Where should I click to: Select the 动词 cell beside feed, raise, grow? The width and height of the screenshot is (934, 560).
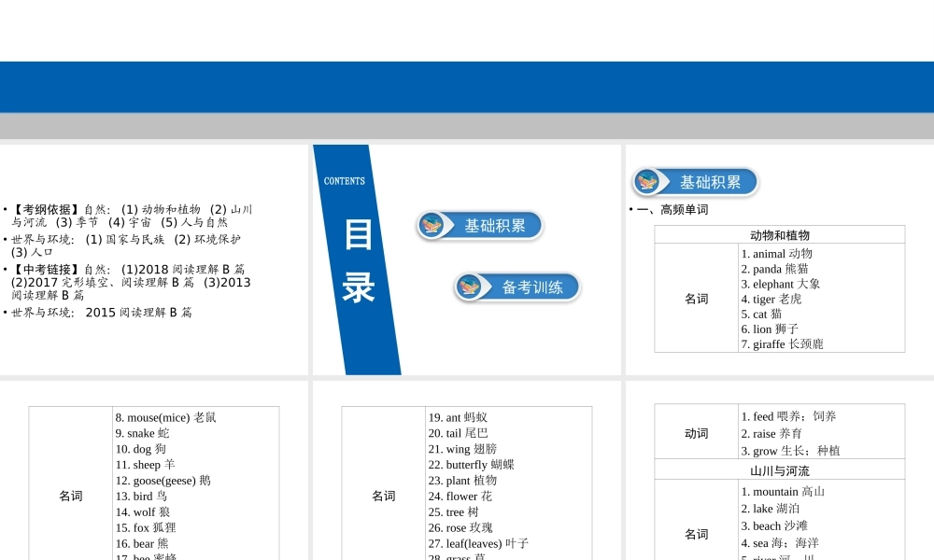click(x=696, y=433)
